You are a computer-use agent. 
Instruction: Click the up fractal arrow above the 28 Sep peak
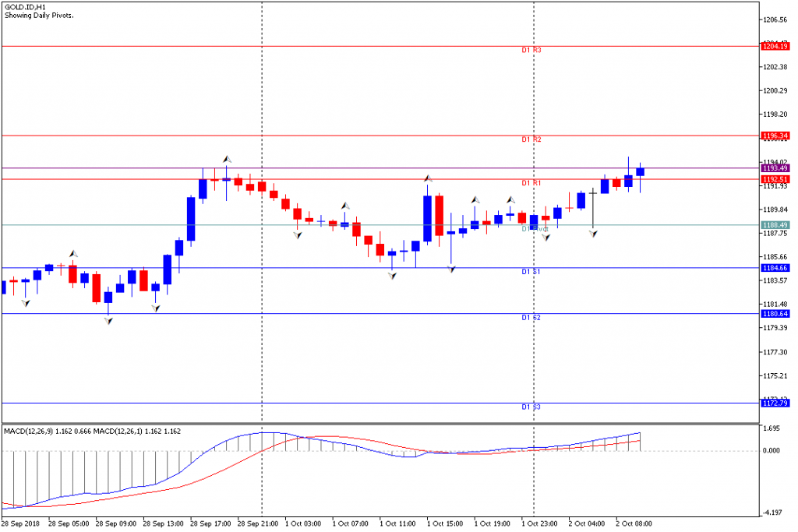click(x=228, y=159)
